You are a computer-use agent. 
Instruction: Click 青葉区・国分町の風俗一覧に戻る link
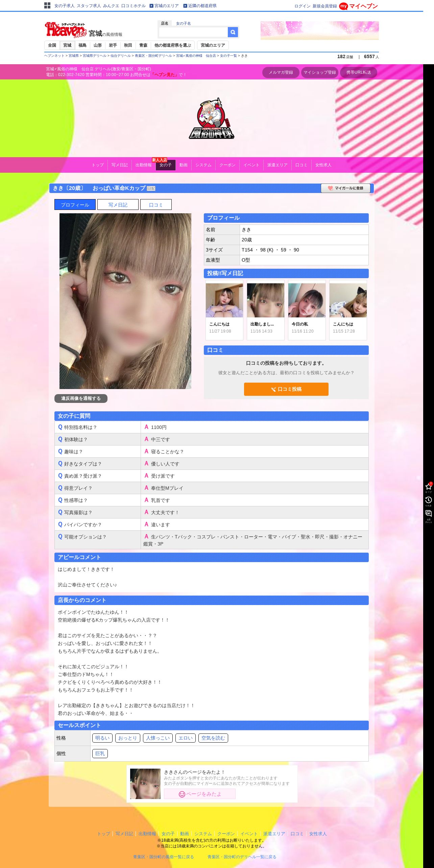(x=164, y=857)
